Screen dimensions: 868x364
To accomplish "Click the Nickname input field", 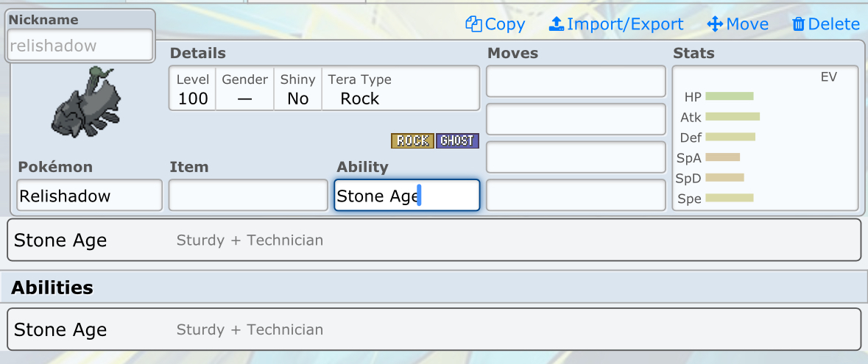I will (80, 46).
